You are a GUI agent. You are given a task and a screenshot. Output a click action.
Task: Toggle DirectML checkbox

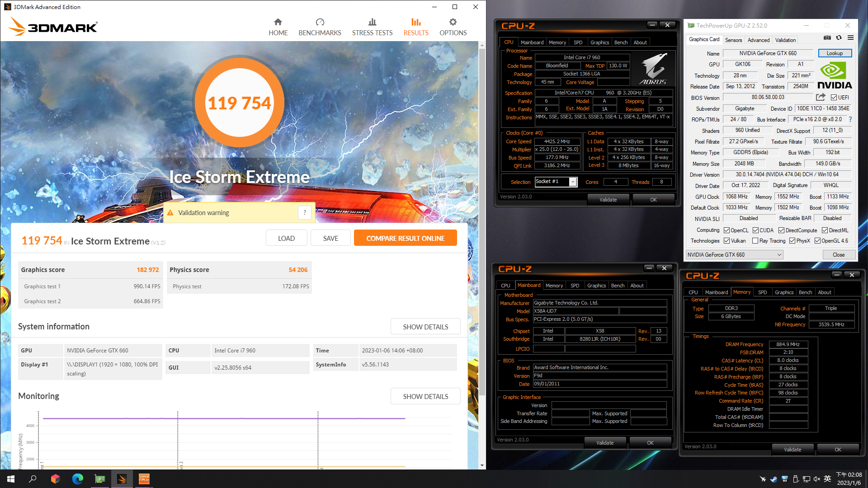pyautogui.click(x=825, y=230)
